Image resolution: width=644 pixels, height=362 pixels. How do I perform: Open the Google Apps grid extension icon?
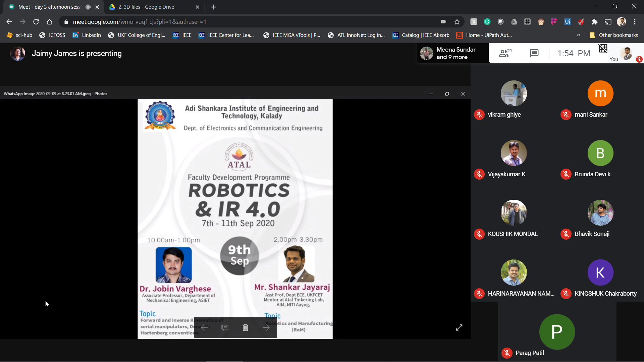pyautogui.click(x=527, y=22)
